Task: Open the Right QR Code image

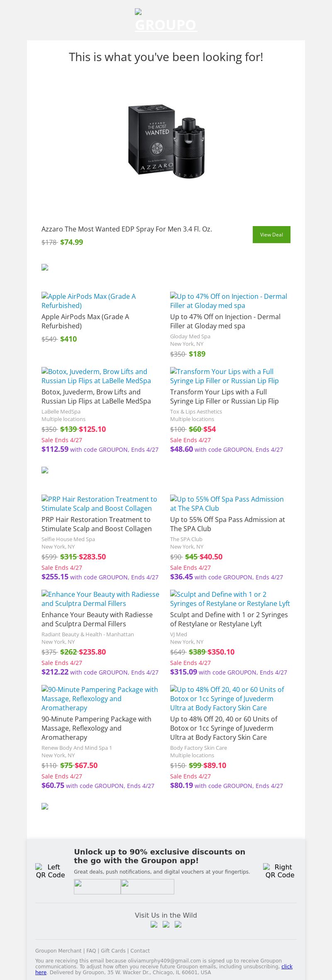Action: 280,871
